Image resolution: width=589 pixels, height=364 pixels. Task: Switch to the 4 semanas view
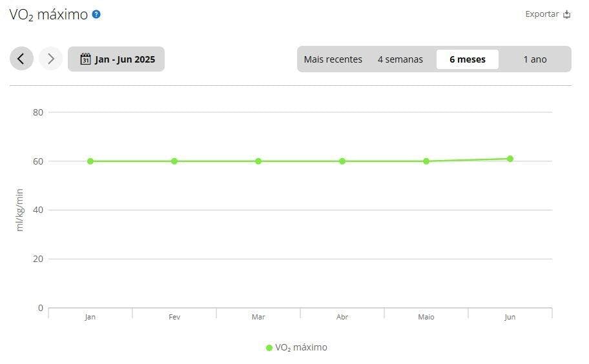coord(400,59)
